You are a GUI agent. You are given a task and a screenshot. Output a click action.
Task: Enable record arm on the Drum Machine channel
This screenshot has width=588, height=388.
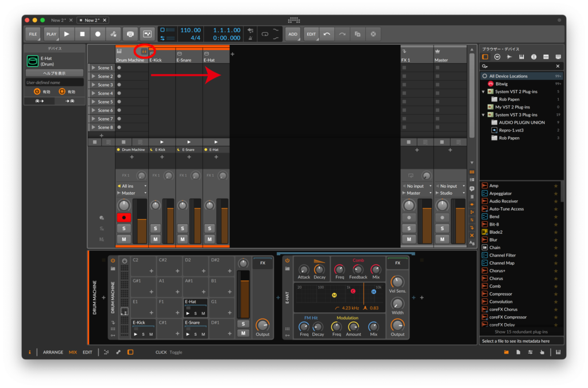click(x=124, y=217)
